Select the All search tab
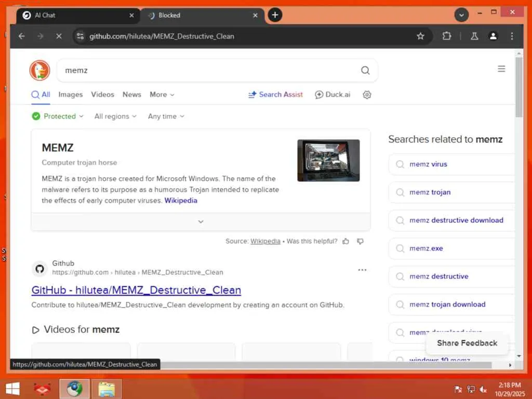Viewport: 532px width, 399px height. tap(41, 95)
